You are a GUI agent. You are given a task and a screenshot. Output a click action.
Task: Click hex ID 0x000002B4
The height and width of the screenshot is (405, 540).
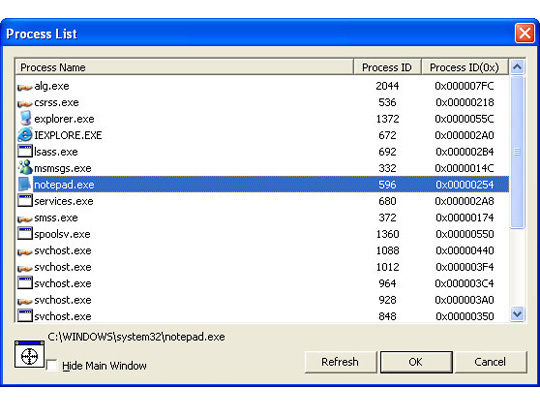click(x=465, y=152)
